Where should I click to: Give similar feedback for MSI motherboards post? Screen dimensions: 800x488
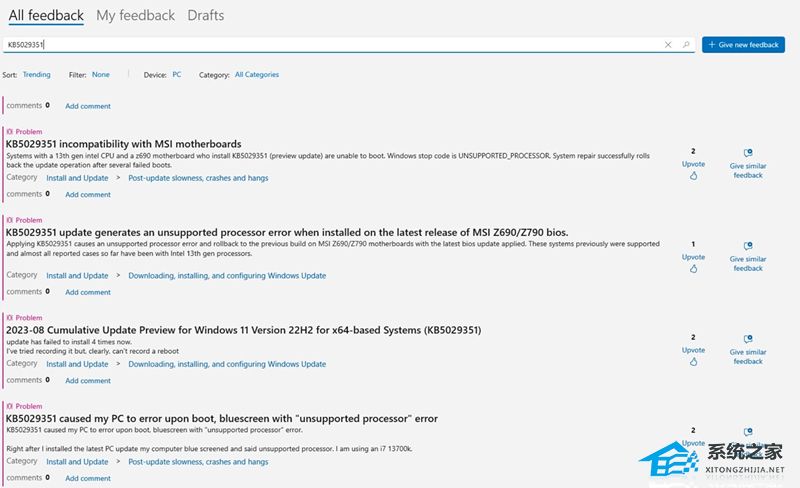pyautogui.click(x=748, y=164)
